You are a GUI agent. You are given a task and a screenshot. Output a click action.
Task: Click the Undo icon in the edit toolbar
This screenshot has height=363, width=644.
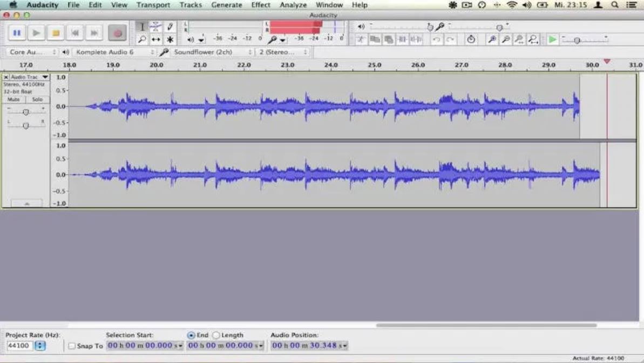437,38
